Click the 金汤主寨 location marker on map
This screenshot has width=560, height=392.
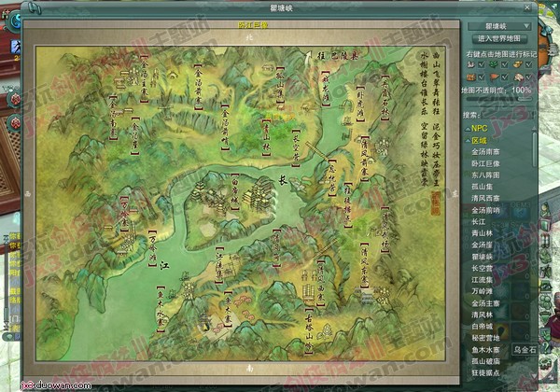[144, 82]
